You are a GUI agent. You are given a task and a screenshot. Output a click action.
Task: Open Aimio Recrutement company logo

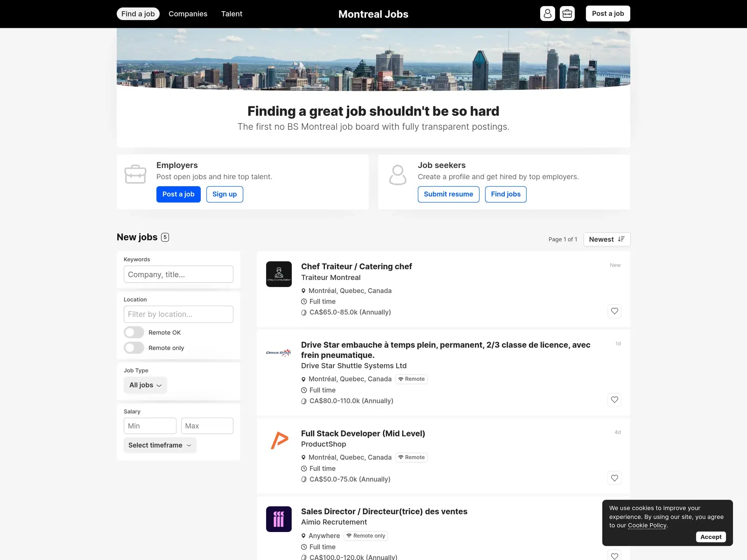tap(279, 519)
